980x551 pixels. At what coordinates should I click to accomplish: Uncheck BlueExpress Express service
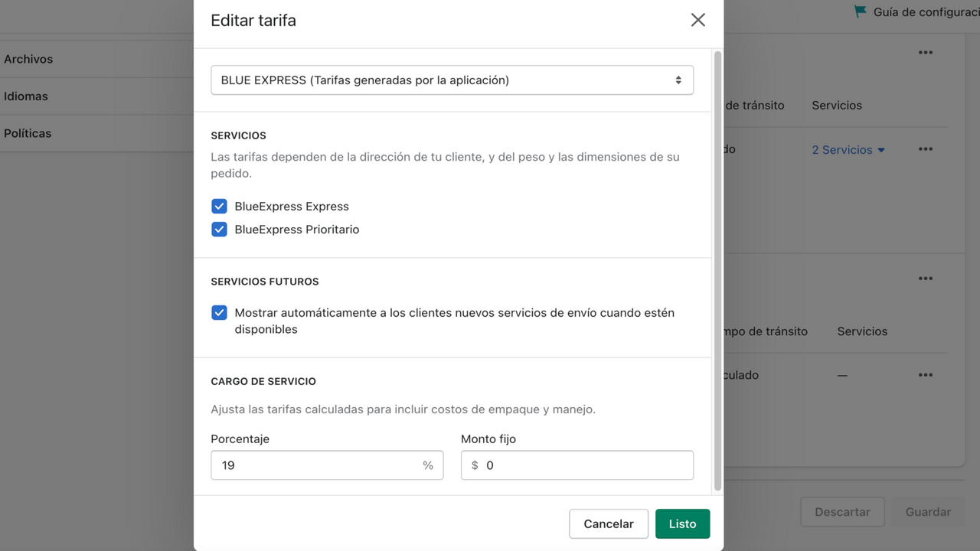point(219,207)
